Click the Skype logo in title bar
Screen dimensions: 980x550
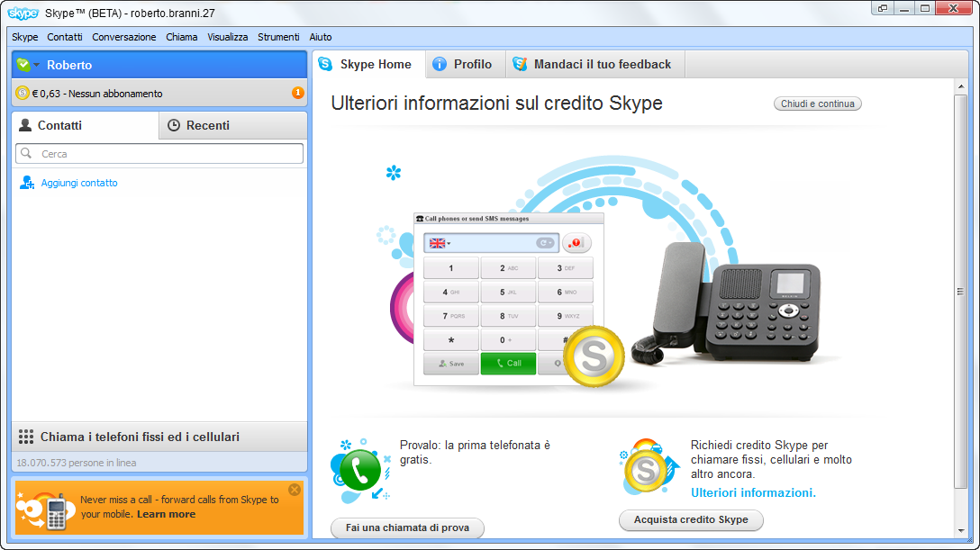point(23,14)
